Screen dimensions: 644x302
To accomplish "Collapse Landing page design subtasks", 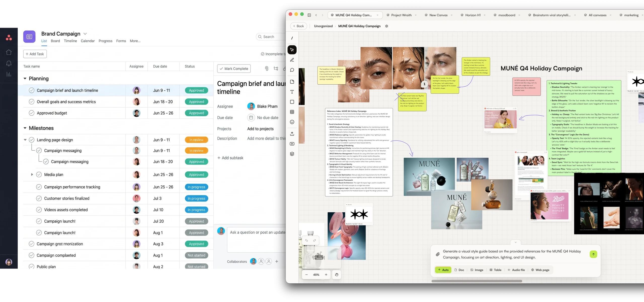I will click(25, 140).
